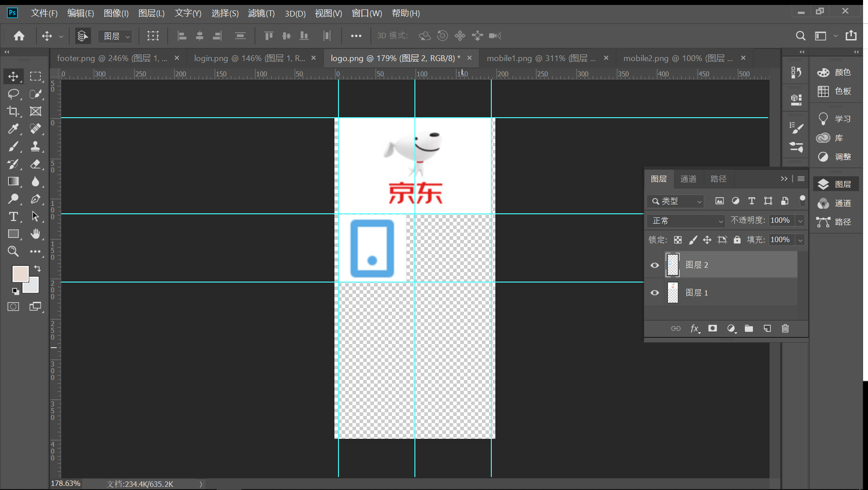Open the Move tool preset picker arrow
The height and width of the screenshot is (490, 868).
point(61,36)
